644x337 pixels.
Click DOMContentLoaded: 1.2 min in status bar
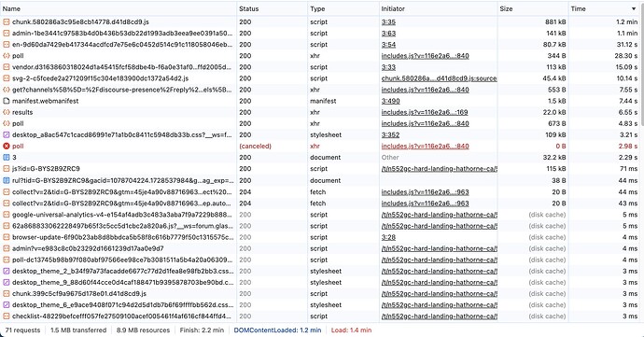click(277, 330)
